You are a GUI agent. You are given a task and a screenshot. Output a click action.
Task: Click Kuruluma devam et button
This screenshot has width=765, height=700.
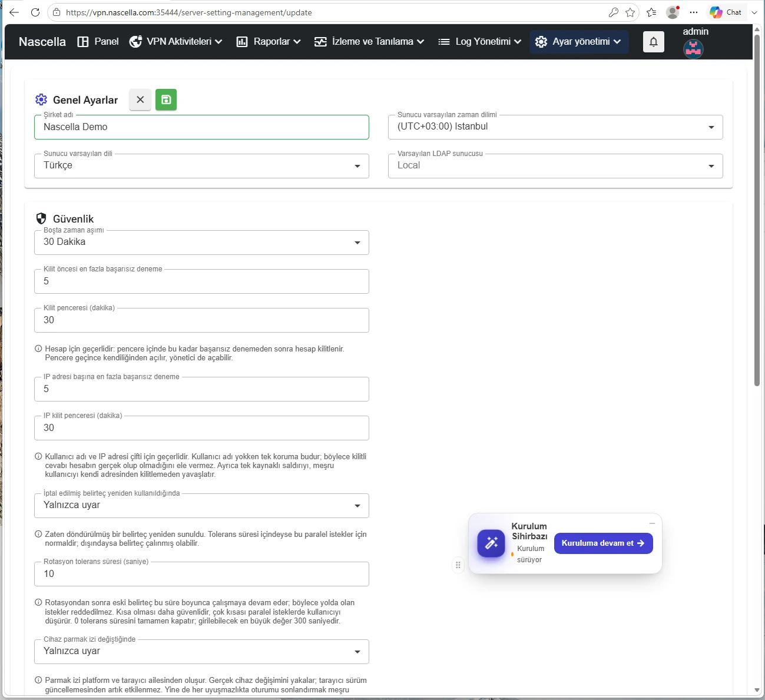pyautogui.click(x=603, y=543)
